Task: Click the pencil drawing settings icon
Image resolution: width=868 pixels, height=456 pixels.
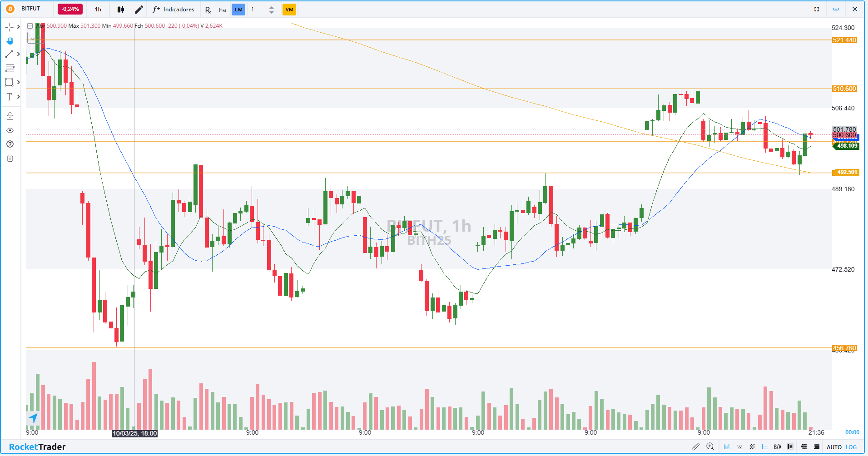Action: [x=139, y=10]
